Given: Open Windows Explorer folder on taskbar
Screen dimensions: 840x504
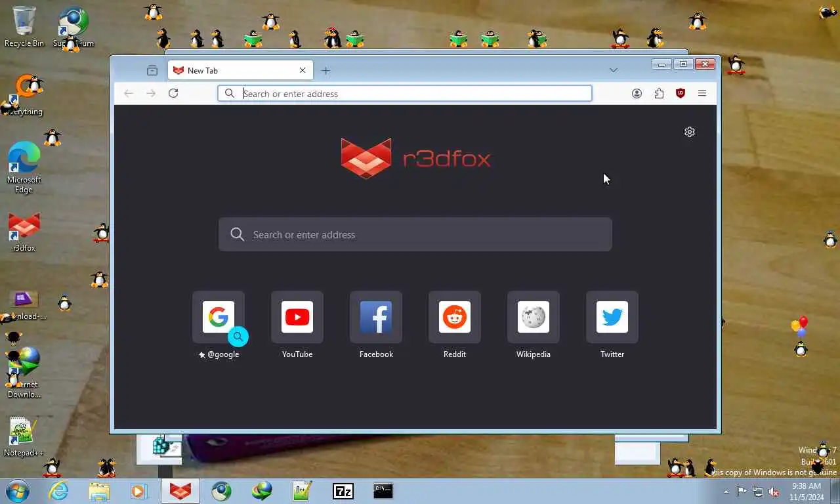Looking at the screenshot, I should 99,491.
